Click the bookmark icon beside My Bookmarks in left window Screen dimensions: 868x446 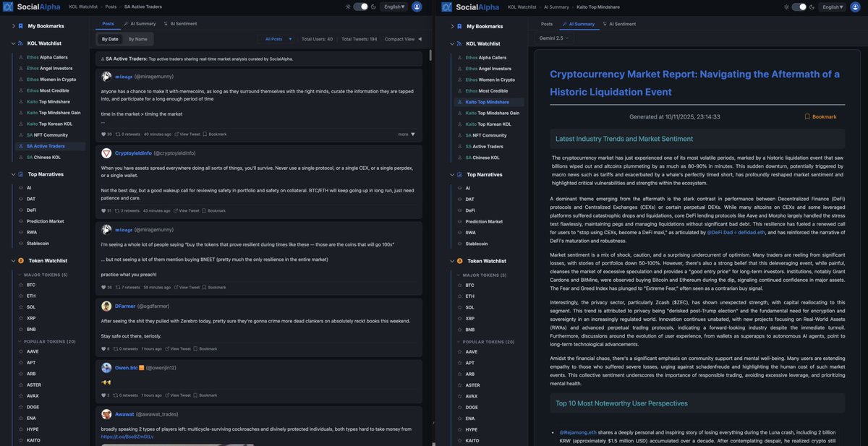click(21, 26)
